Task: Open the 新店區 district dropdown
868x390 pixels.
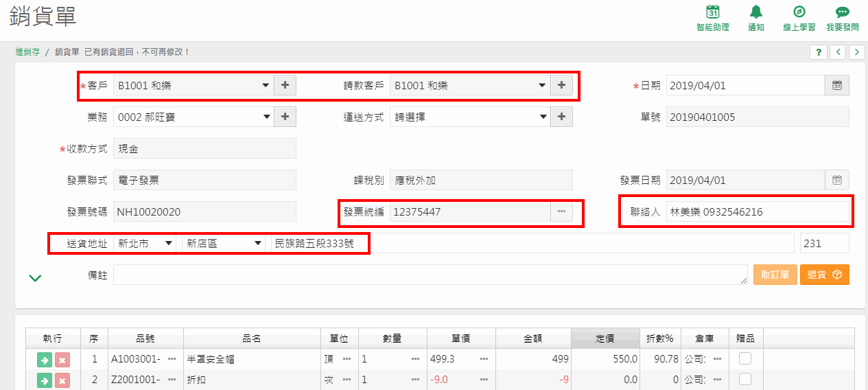Action: tap(223, 243)
